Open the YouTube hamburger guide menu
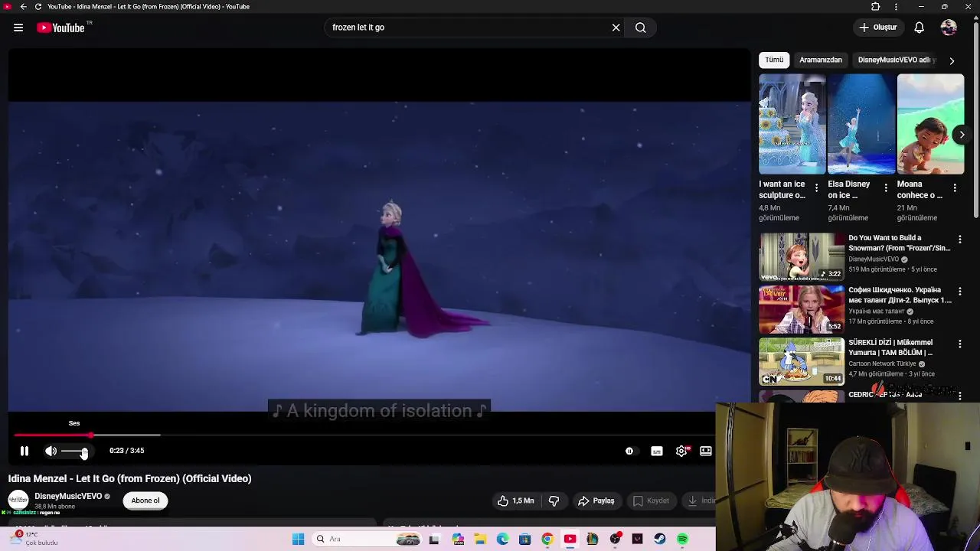This screenshot has width=980, height=551. point(18,28)
